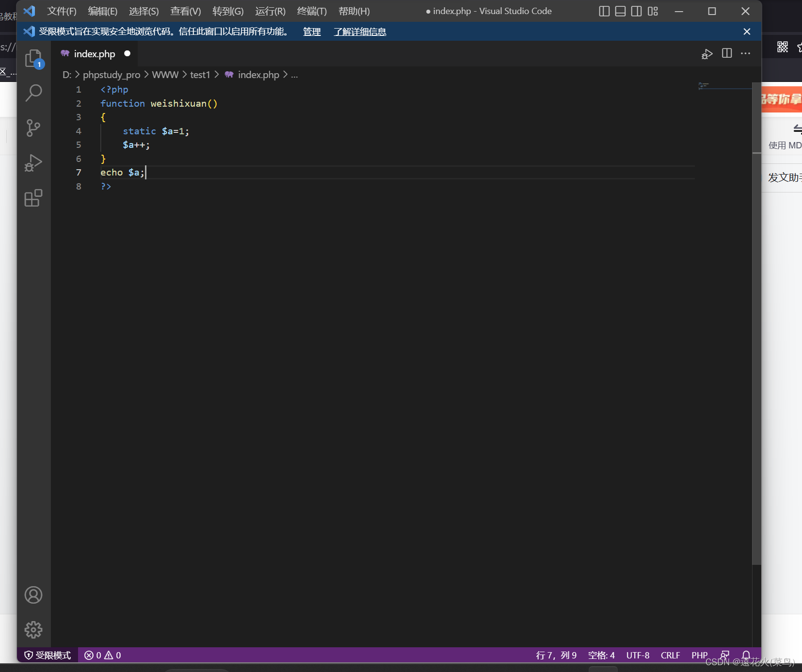
Task: Click 了解详细信息 link in banner
Action: pos(360,32)
